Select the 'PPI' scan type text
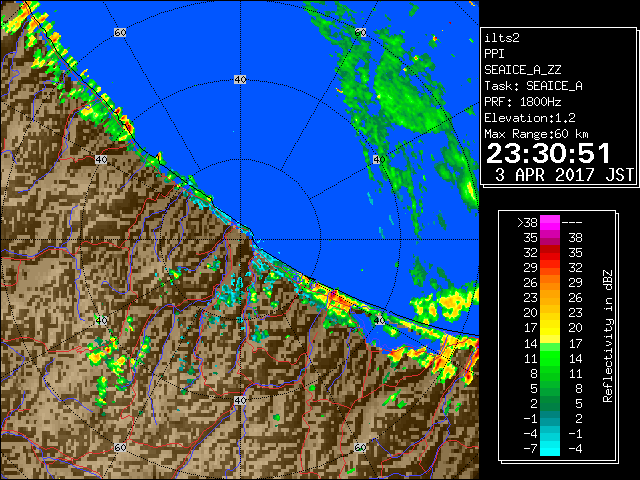The image size is (640, 480). 494,54
